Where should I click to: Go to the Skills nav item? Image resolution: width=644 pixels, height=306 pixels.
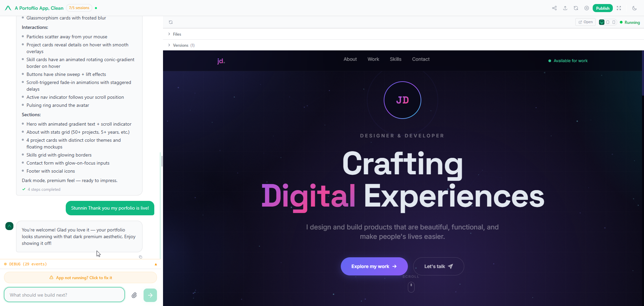pos(395,59)
